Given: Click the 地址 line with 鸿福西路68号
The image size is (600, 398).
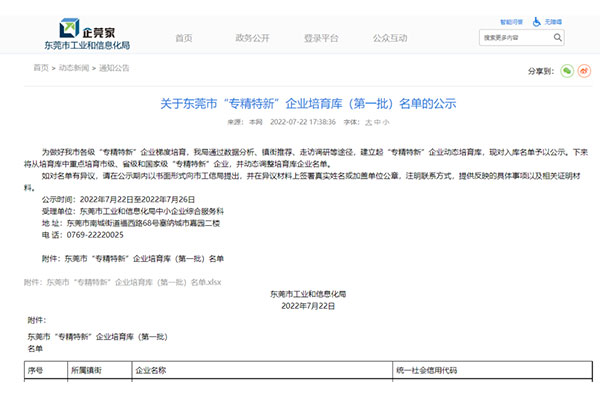Looking at the screenshot, I should [131, 223].
